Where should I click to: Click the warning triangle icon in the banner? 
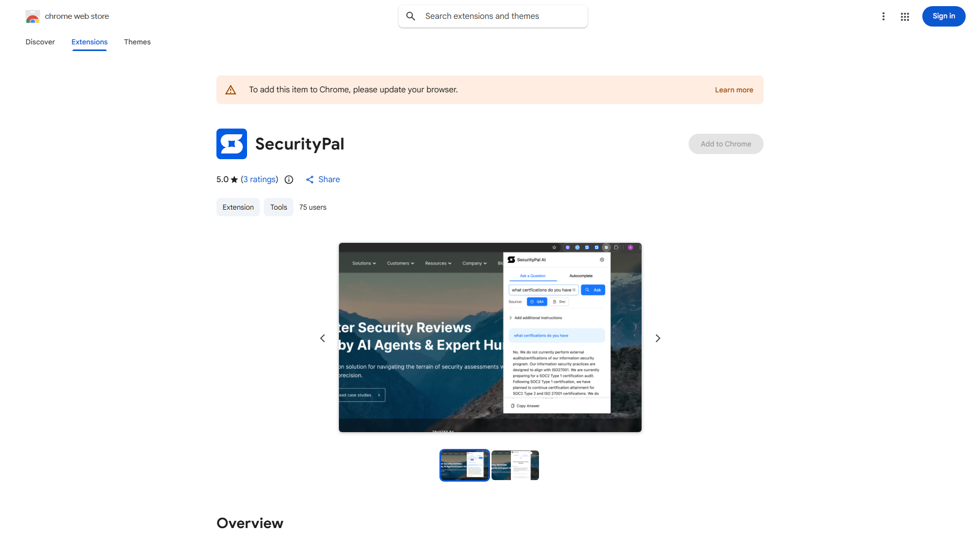click(231, 89)
